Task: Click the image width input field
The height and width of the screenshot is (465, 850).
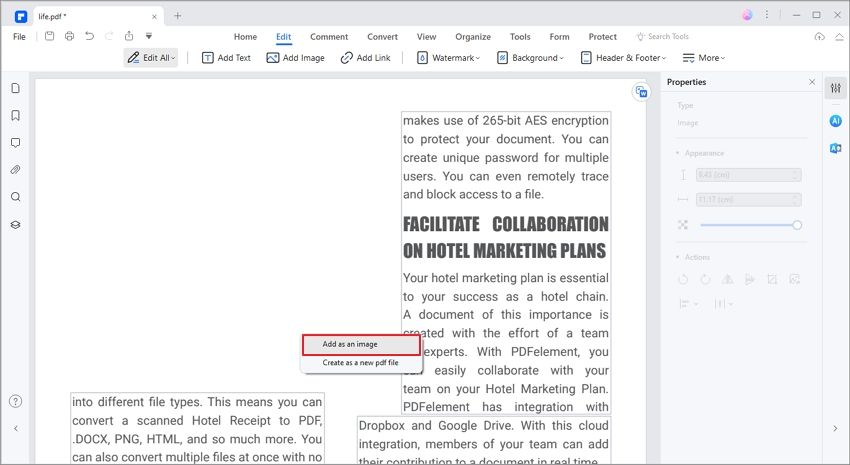Action: click(748, 200)
